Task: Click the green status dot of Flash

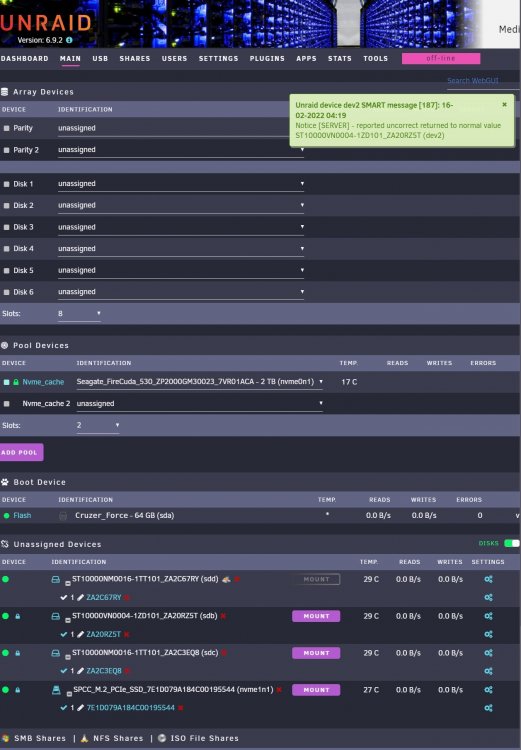Action: [6, 516]
